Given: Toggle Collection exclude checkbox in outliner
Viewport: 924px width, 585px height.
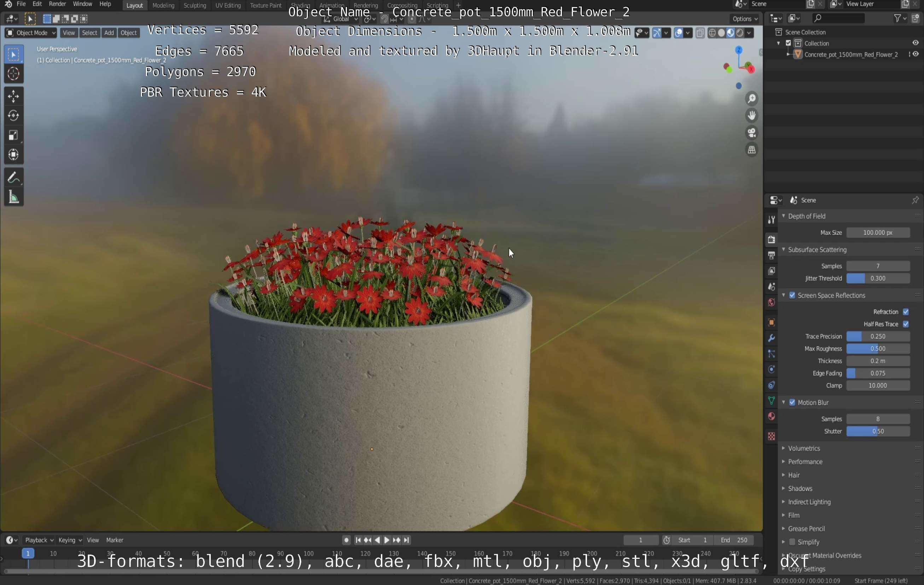Looking at the screenshot, I should pos(788,43).
